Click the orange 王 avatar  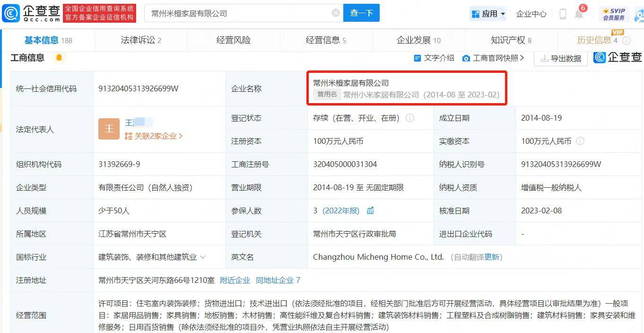pyautogui.click(x=109, y=129)
